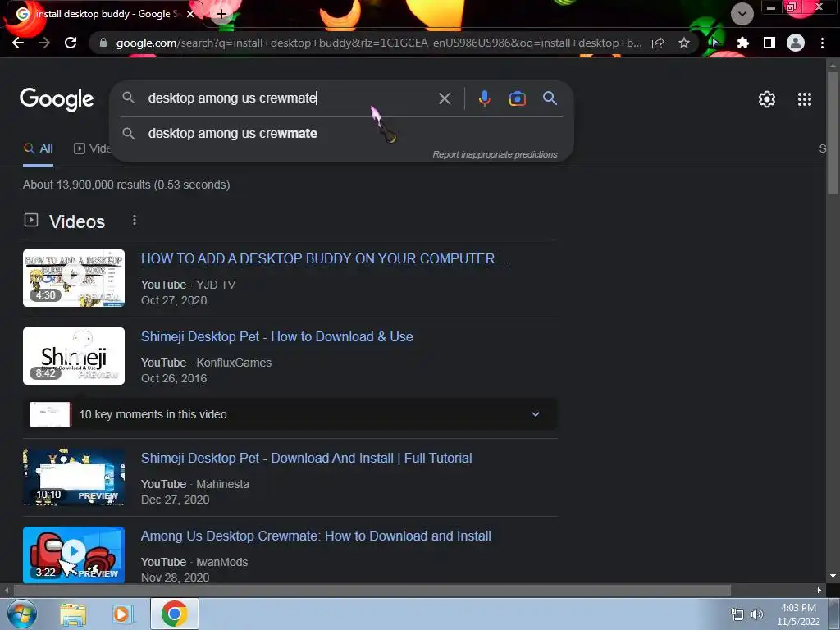Submit search with magnifier button
Screen dimensions: 840x630
550,98
